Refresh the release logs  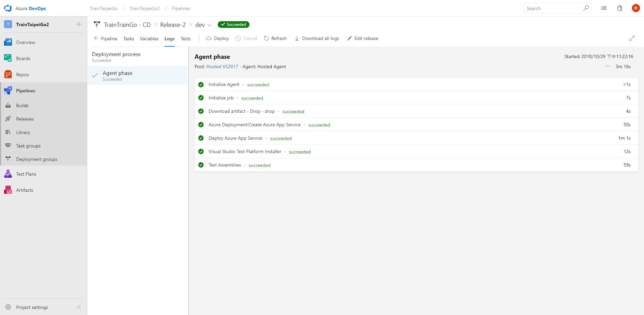tap(275, 39)
